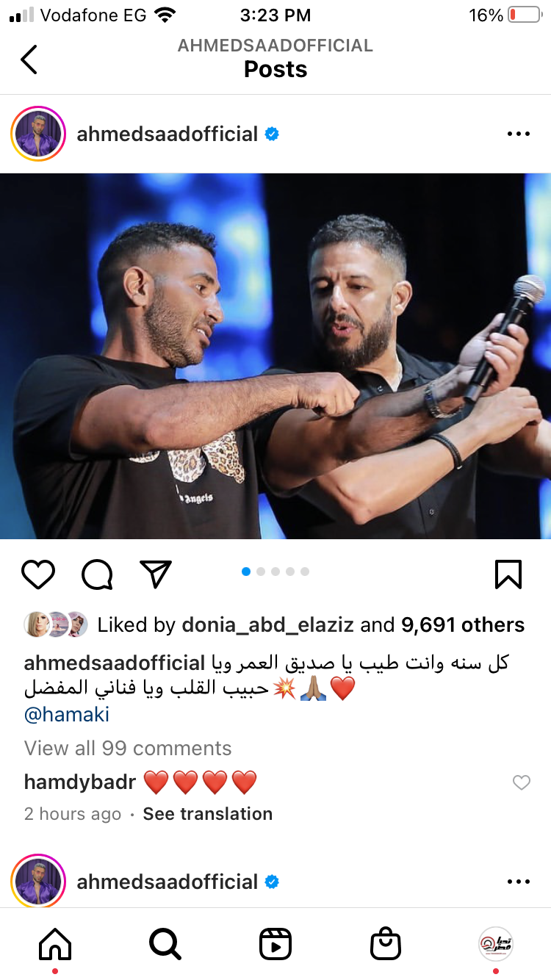Open the profile avatar in bottom bar
The width and height of the screenshot is (551, 980).
[x=496, y=944]
